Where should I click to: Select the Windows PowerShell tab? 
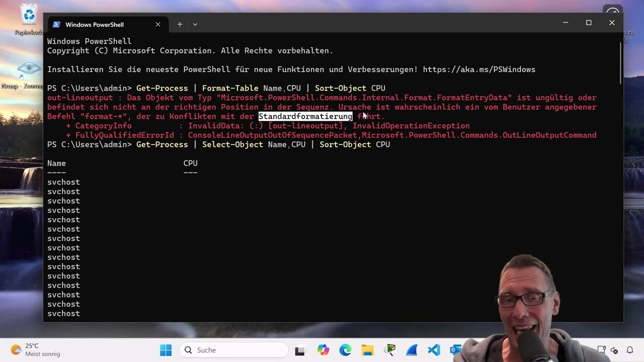pos(107,24)
